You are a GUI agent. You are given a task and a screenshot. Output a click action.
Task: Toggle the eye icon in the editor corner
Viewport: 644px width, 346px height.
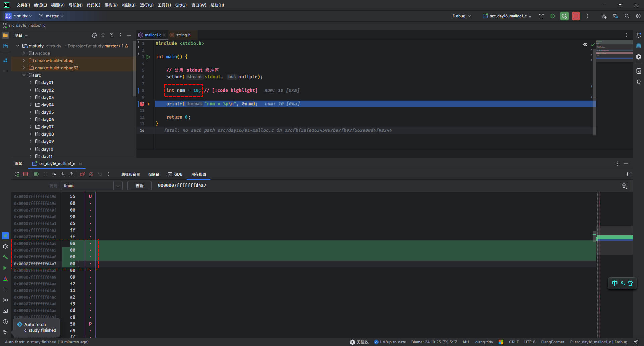[x=585, y=45]
